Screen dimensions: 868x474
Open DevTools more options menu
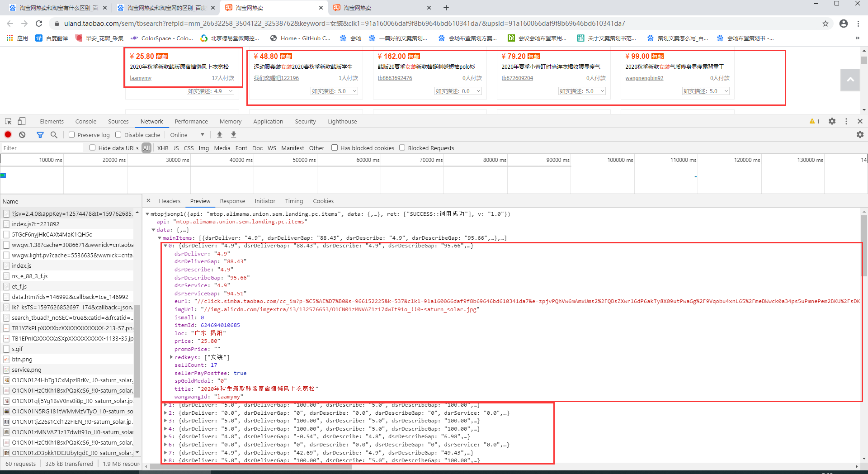point(846,121)
